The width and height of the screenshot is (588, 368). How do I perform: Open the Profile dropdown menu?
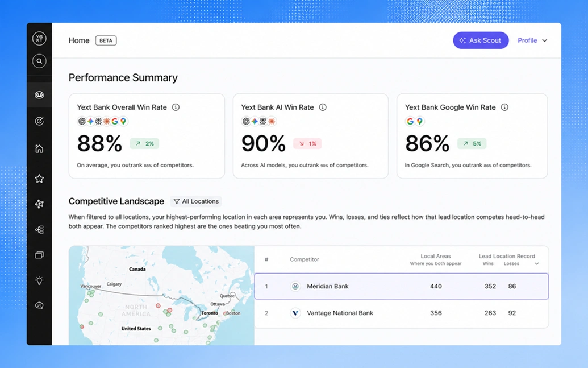(532, 40)
